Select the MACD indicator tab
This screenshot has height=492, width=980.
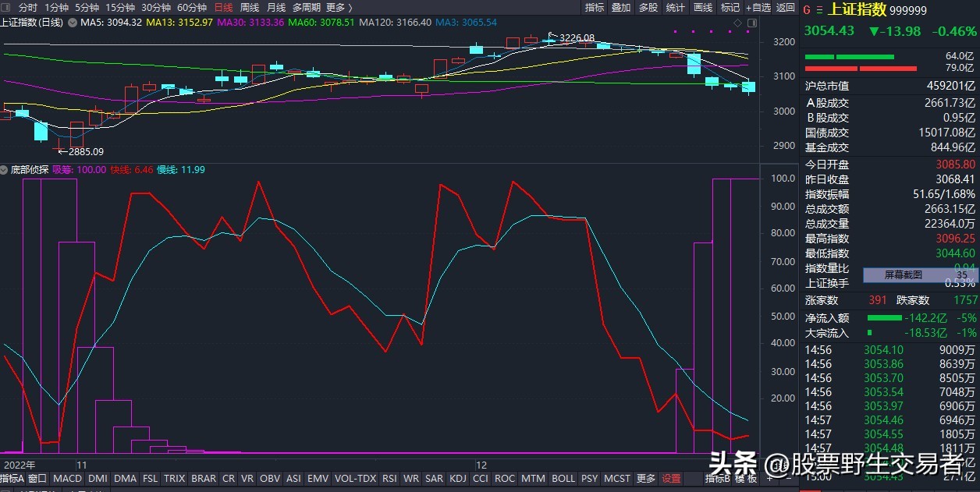(x=67, y=478)
